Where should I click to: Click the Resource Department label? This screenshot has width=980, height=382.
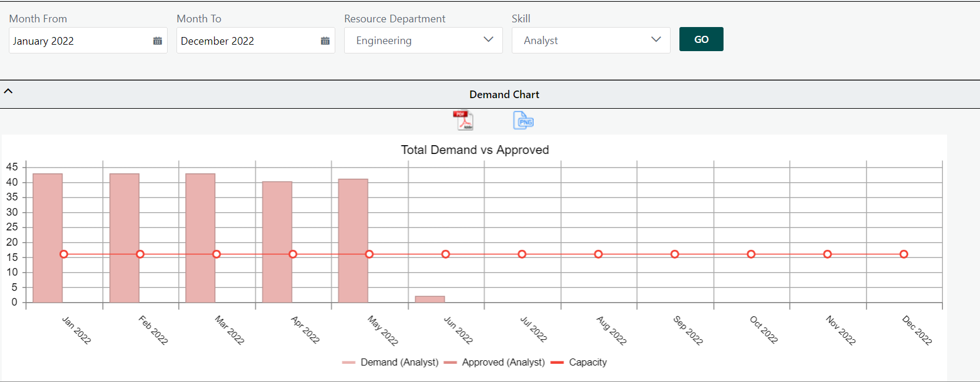point(395,19)
